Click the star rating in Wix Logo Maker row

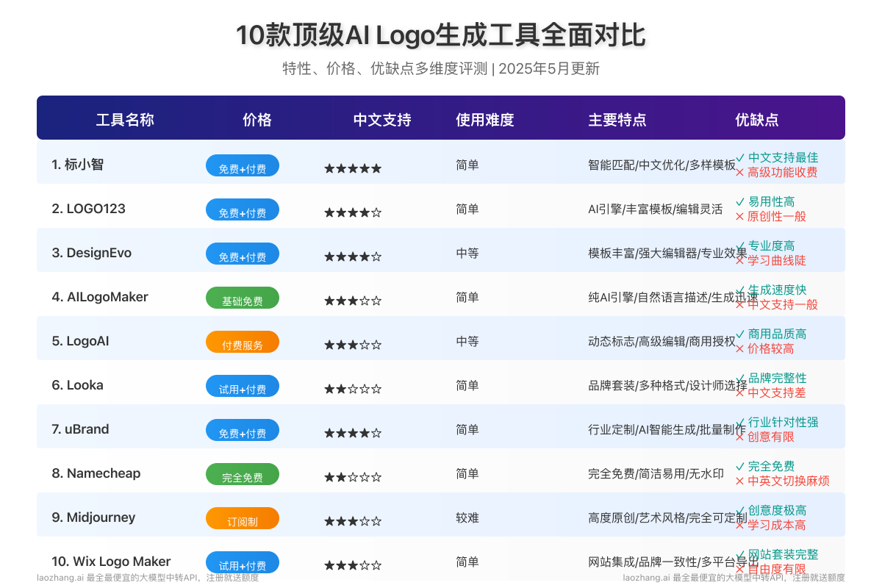pos(353,565)
